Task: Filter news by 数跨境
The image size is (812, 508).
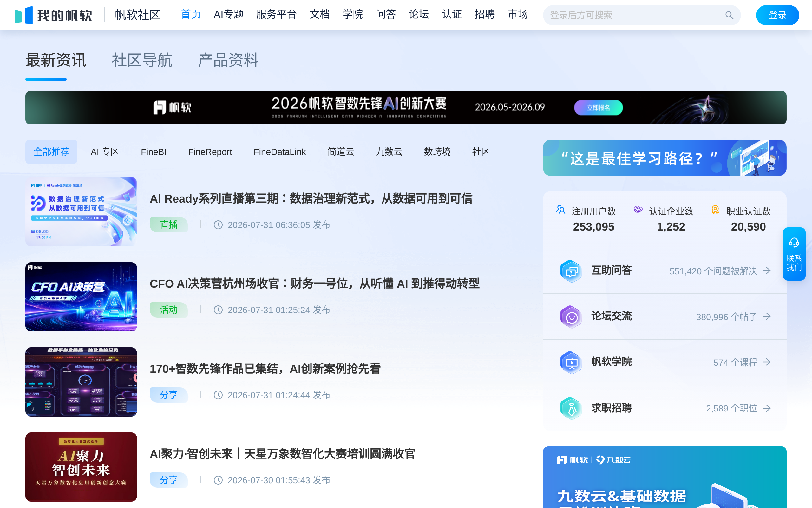Action: [x=437, y=152]
